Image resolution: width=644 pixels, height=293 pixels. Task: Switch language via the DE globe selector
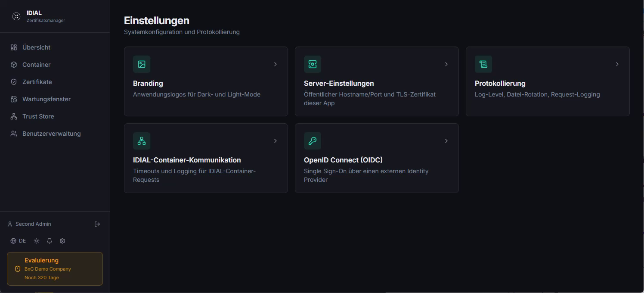[18, 241]
